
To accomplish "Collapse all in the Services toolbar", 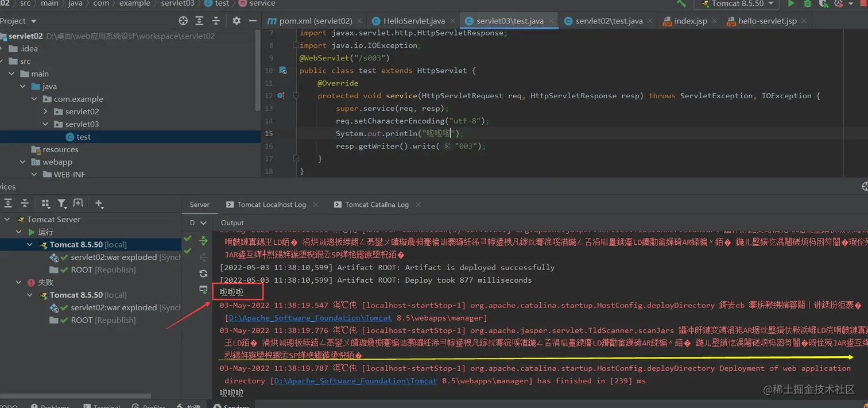I will pos(25,203).
